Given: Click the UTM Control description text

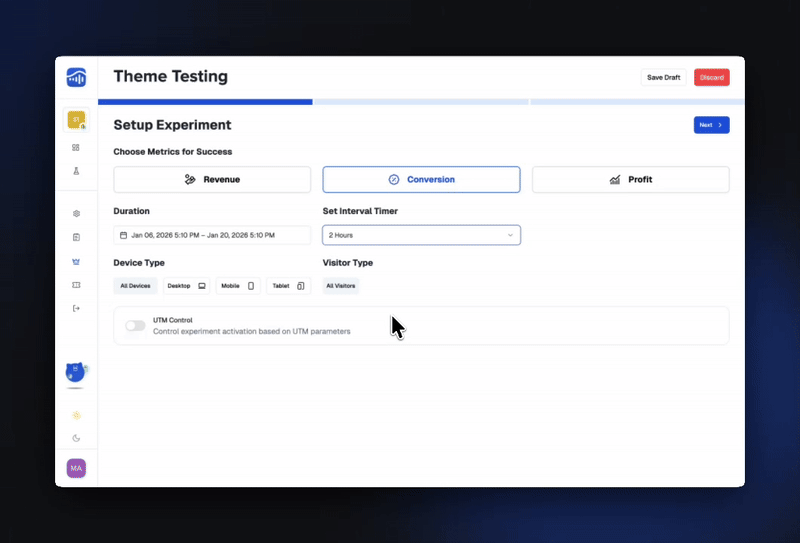Looking at the screenshot, I should click(x=252, y=331).
